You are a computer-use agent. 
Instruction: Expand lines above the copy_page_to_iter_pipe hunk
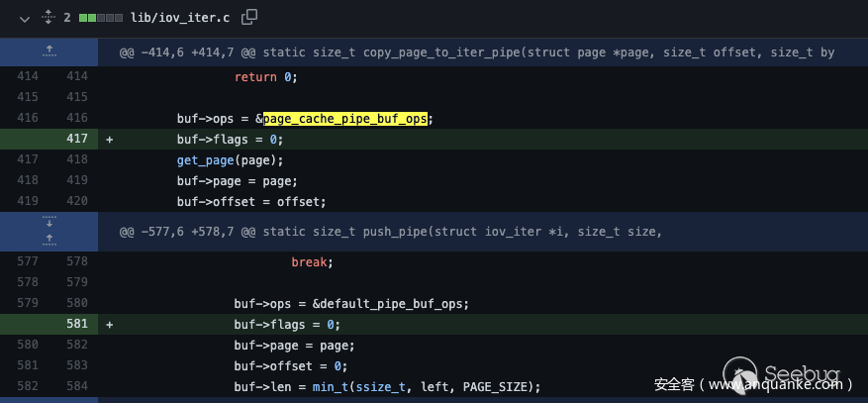[x=49, y=52]
